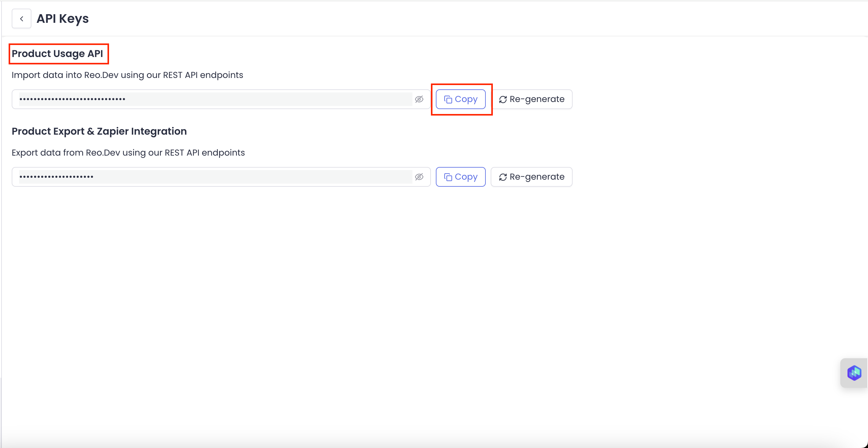This screenshot has width=868, height=448.
Task: Click refresh icon in second Re-generate button
Action: [x=503, y=177]
